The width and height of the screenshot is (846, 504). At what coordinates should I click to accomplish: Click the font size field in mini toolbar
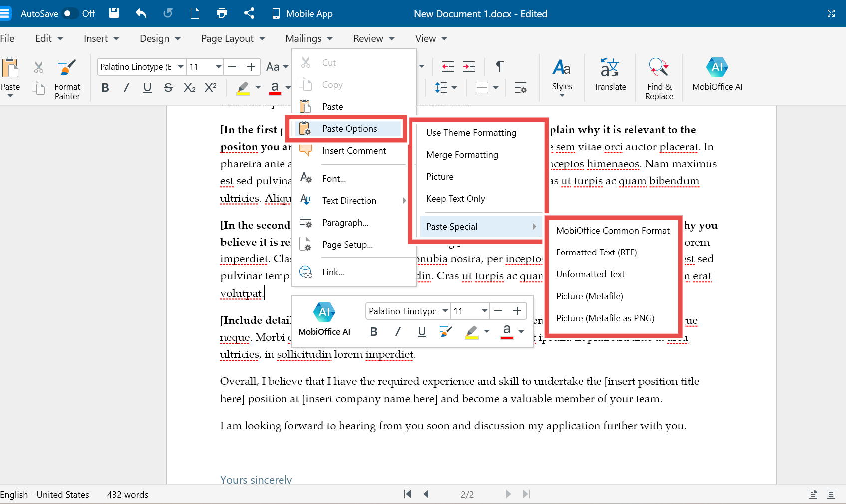[463, 311]
